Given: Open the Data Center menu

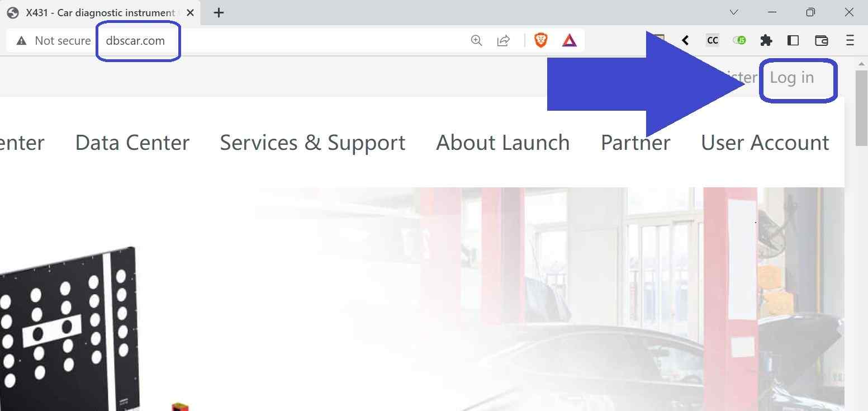Looking at the screenshot, I should pyautogui.click(x=132, y=143).
